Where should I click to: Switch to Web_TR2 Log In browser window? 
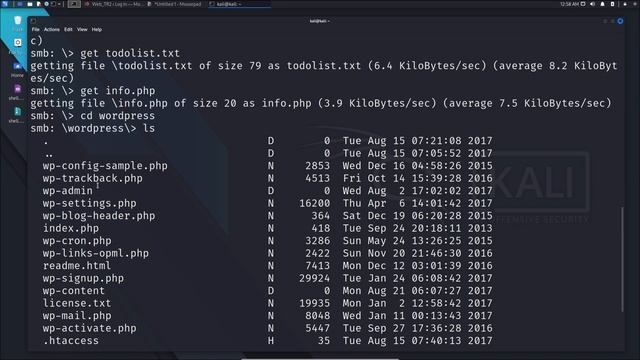tap(114, 4)
